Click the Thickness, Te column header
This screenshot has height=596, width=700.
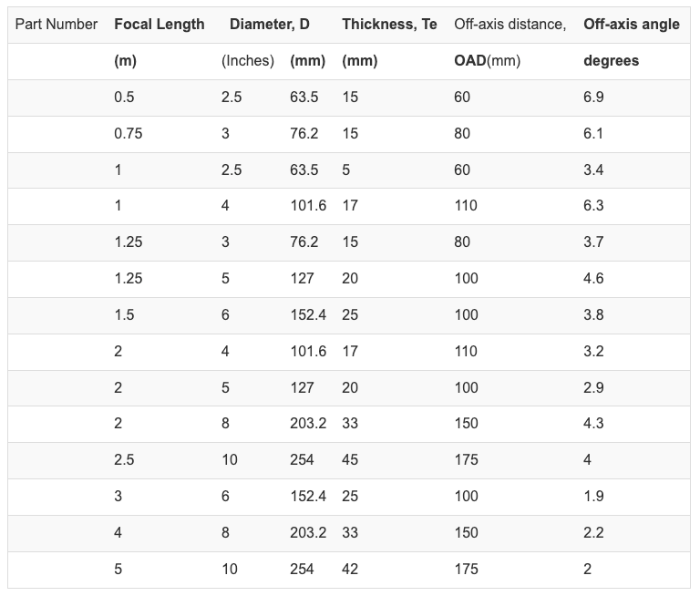click(389, 25)
